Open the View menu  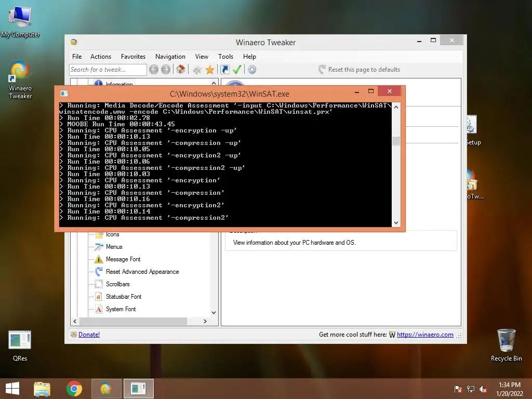coord(202,57)
